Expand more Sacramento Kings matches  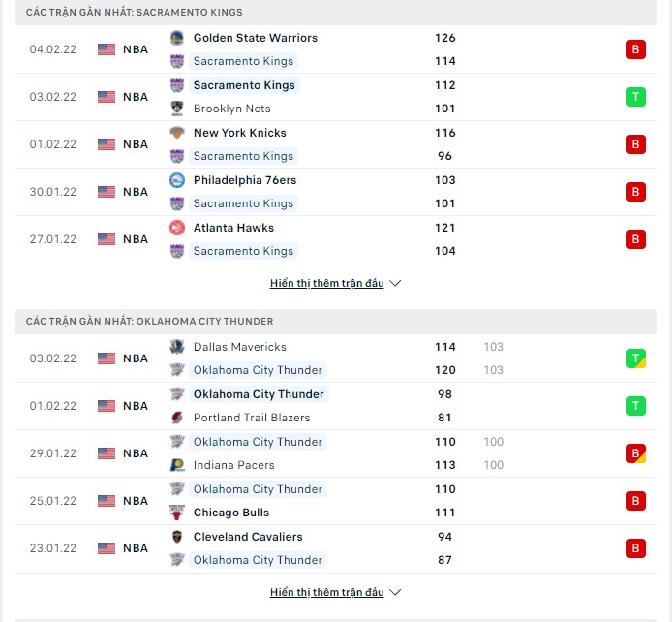point(335,284)
